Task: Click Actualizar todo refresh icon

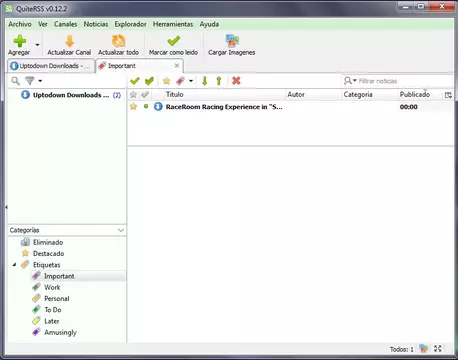Action: 118,41
